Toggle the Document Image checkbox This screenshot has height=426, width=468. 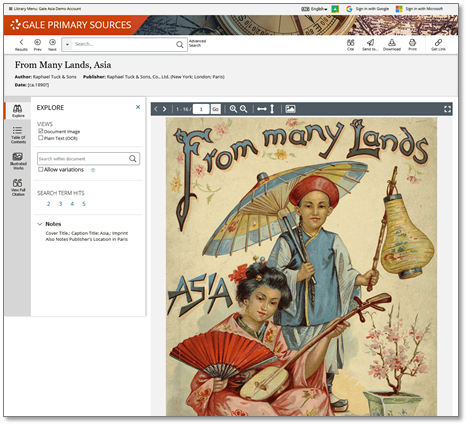click(x=41, y=131)
